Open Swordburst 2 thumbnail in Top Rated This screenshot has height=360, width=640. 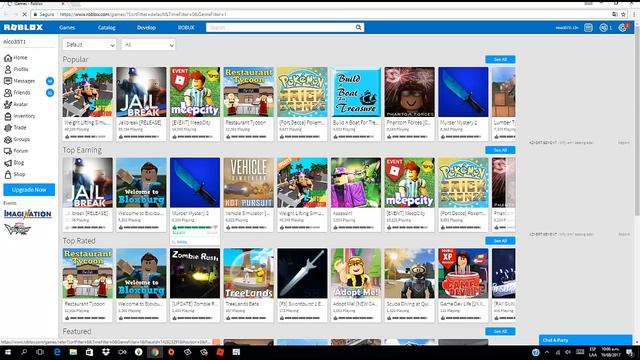(x=302, y=273)
